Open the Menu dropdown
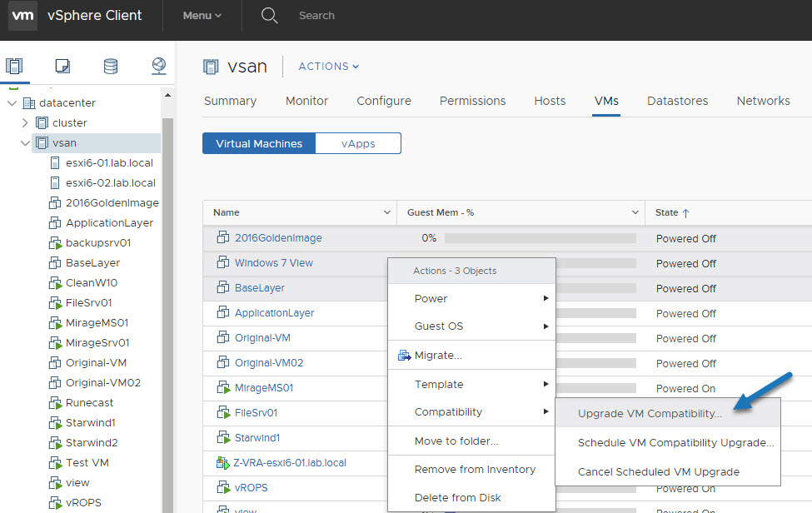 pyautogui.click(x=202, y=16)
